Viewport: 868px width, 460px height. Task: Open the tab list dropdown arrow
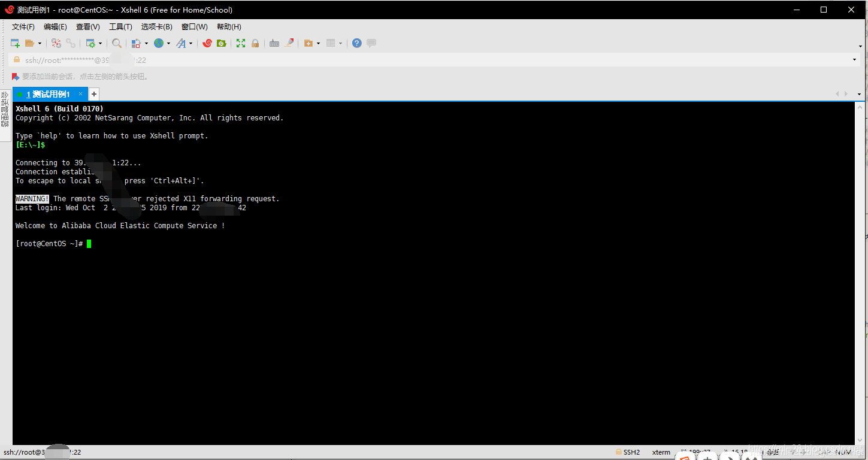859,94
